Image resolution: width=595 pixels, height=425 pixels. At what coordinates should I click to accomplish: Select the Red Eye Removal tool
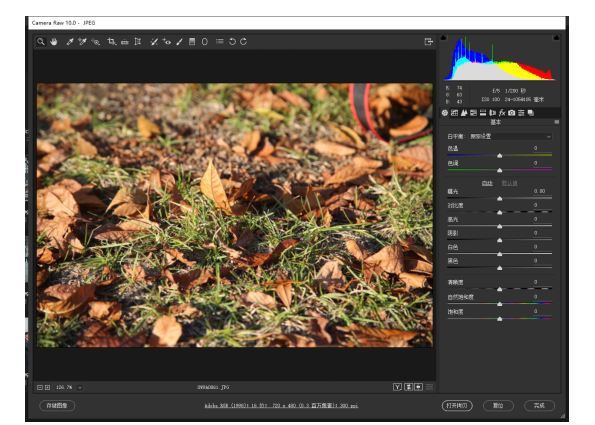[167, 41]
